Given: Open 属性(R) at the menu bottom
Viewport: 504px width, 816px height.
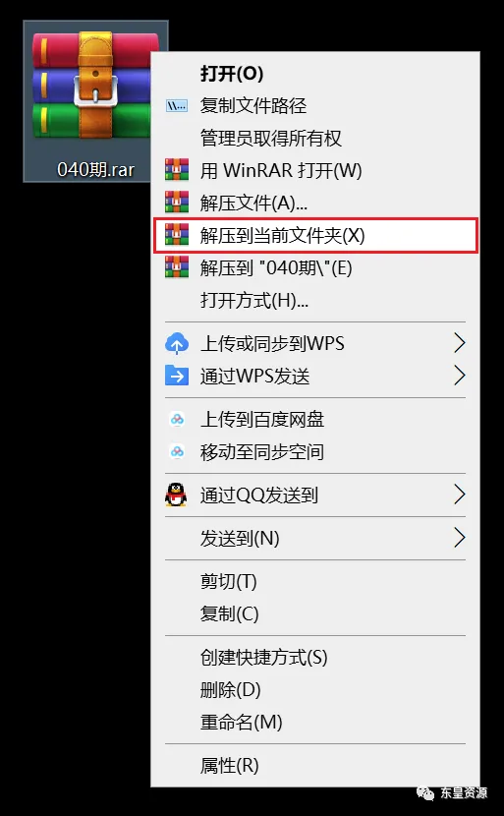Looking at the screenshot, I should coord(229,765).
